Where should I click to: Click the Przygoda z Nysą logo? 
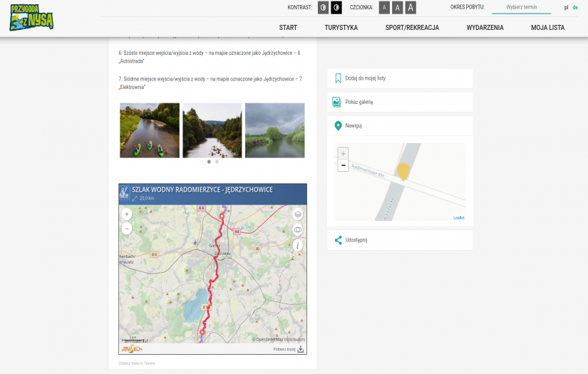tap(31, 18)
